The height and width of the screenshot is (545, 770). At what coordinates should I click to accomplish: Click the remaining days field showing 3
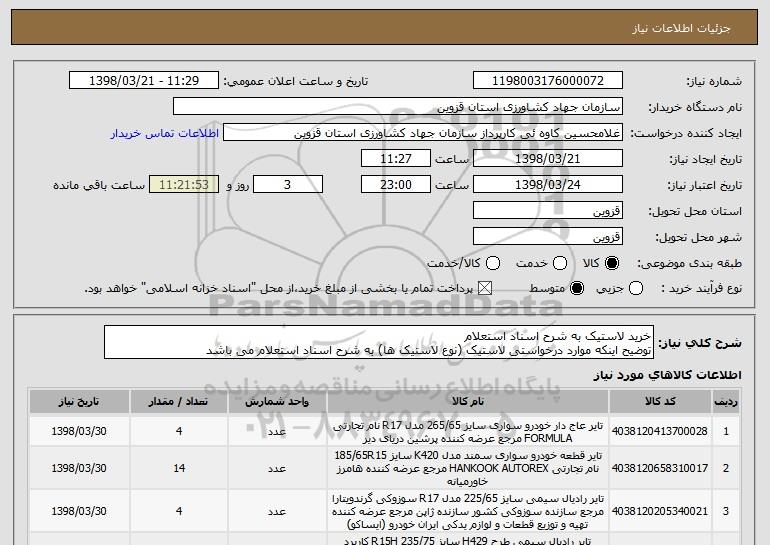click(288, 185)
